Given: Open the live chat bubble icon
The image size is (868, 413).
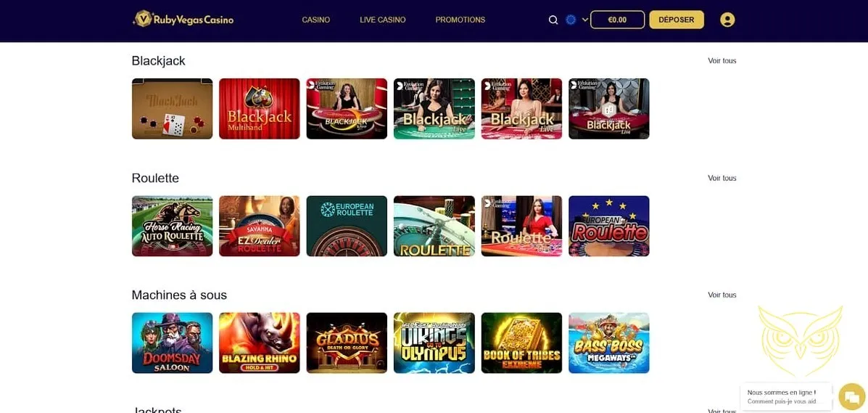Looking at the screenshot, I should [x=851, y=396].
